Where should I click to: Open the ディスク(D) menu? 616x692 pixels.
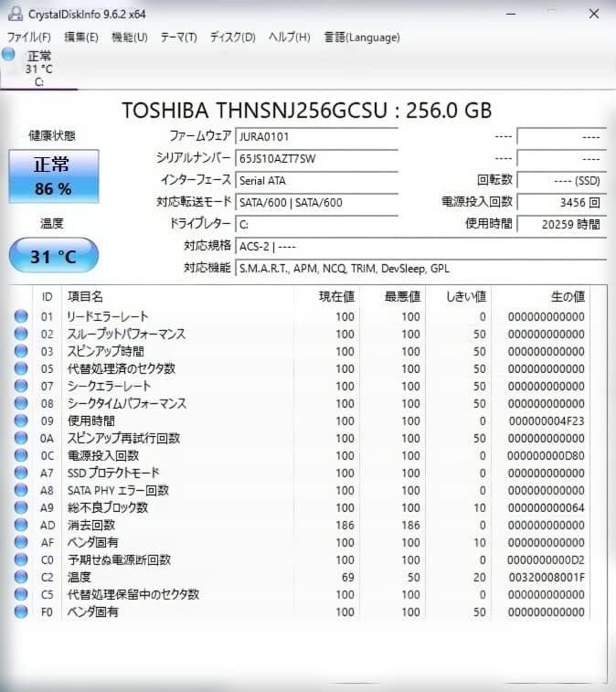tap(232, 37)
